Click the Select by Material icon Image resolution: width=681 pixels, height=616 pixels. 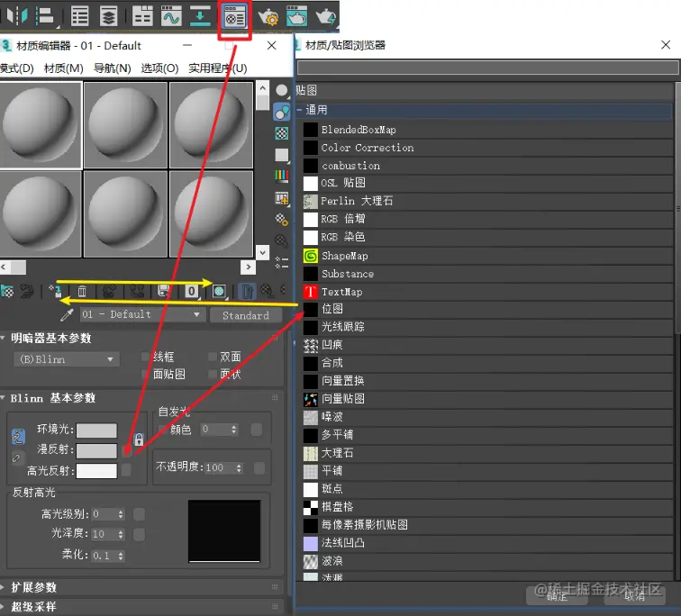point(282,240)
